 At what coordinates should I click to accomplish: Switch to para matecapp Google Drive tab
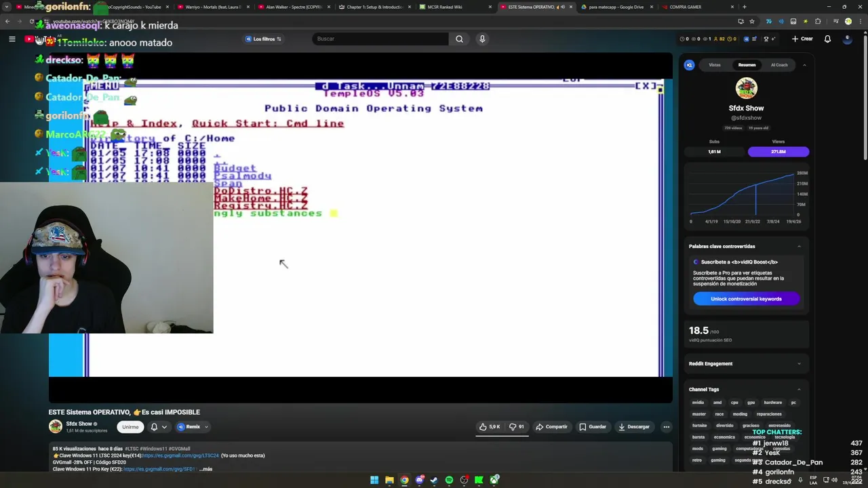[x=616, y=7]
